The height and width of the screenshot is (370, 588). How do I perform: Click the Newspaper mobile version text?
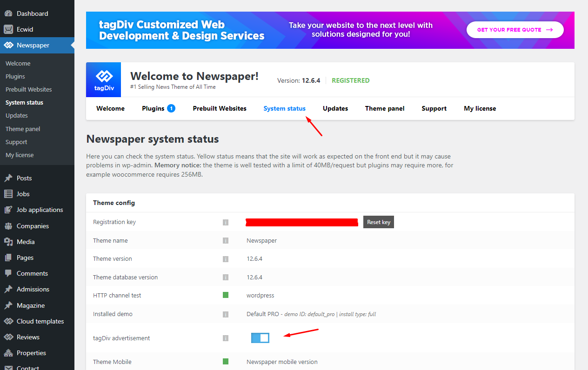(282, 362)
